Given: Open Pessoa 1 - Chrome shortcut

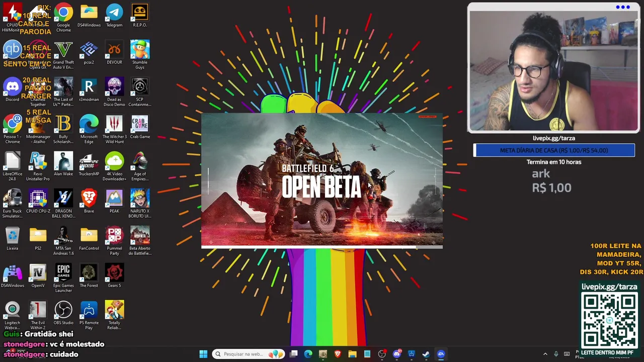Looking at the screenshot, I should [x=13, y=129].
